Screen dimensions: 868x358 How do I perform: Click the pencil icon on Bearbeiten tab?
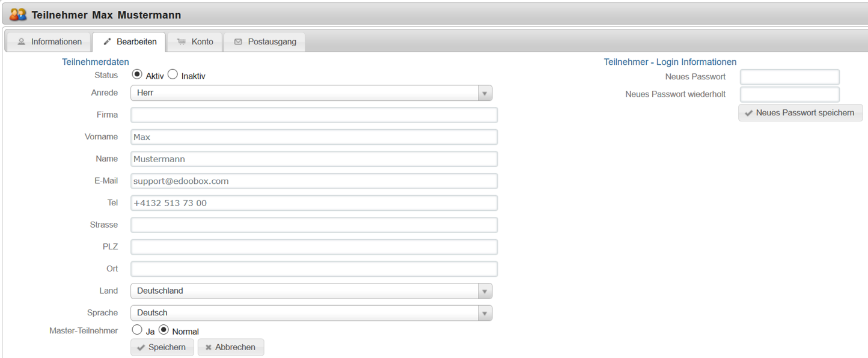tap(108, 42)
